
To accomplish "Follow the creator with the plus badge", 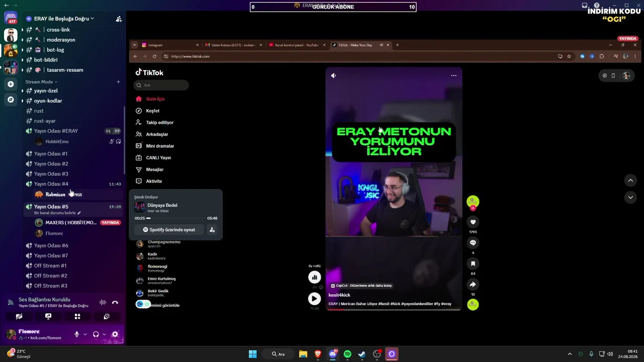I will 473,208.
